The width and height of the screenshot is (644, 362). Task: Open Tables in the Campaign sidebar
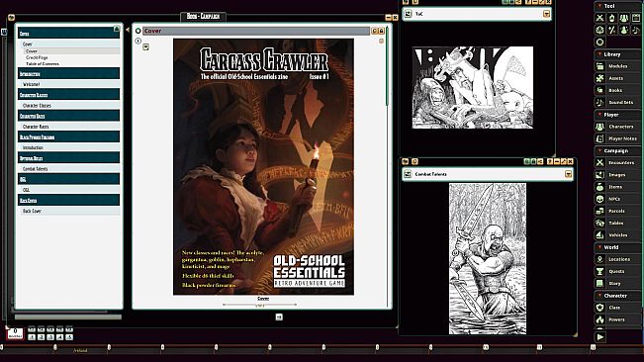coord(617,223)
